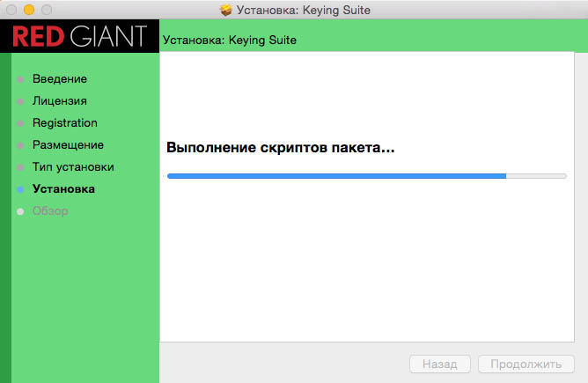This screenshot has width=588, height=383.
Task: Click the package icon in title bar
Action: 225,11
